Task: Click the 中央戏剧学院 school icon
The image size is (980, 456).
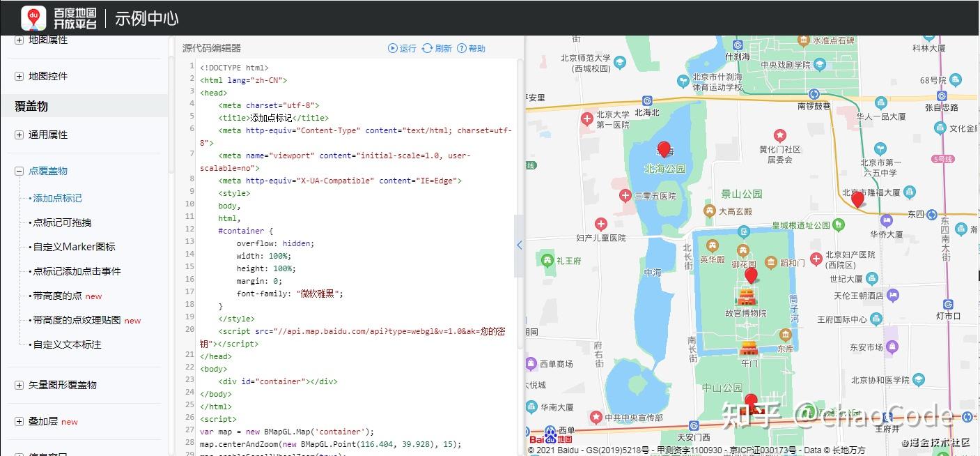Action: (x=820, y=65)
